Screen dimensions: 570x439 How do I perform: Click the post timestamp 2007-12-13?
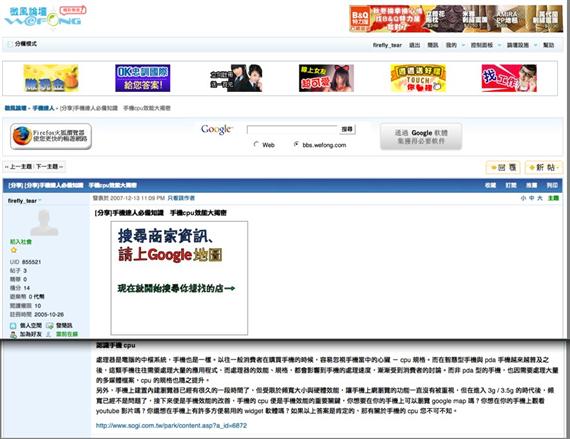(129, 198)
